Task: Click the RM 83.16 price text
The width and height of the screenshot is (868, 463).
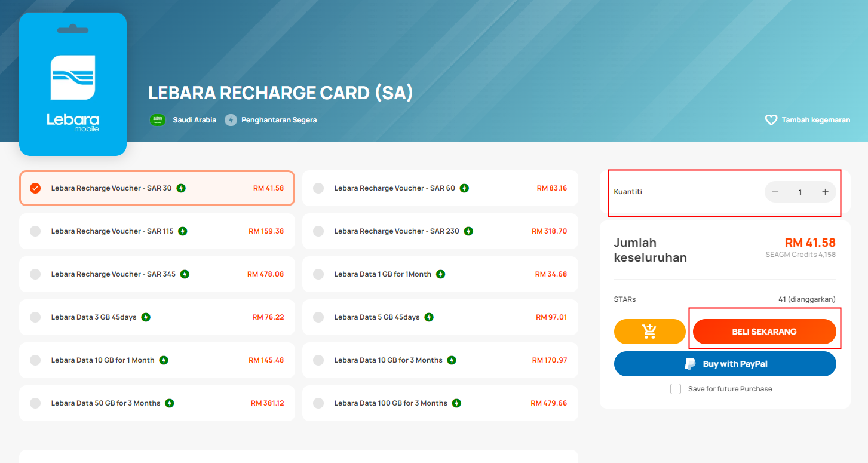Action: click(552, 188)
